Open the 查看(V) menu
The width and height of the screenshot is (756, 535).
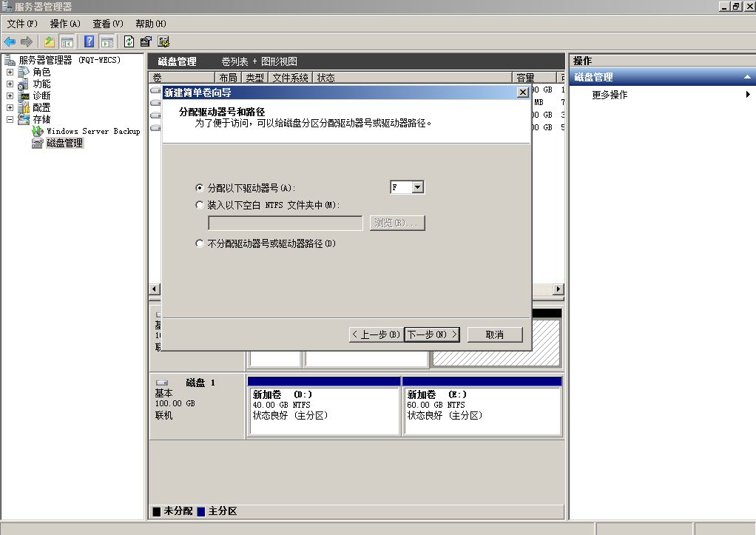107,24
